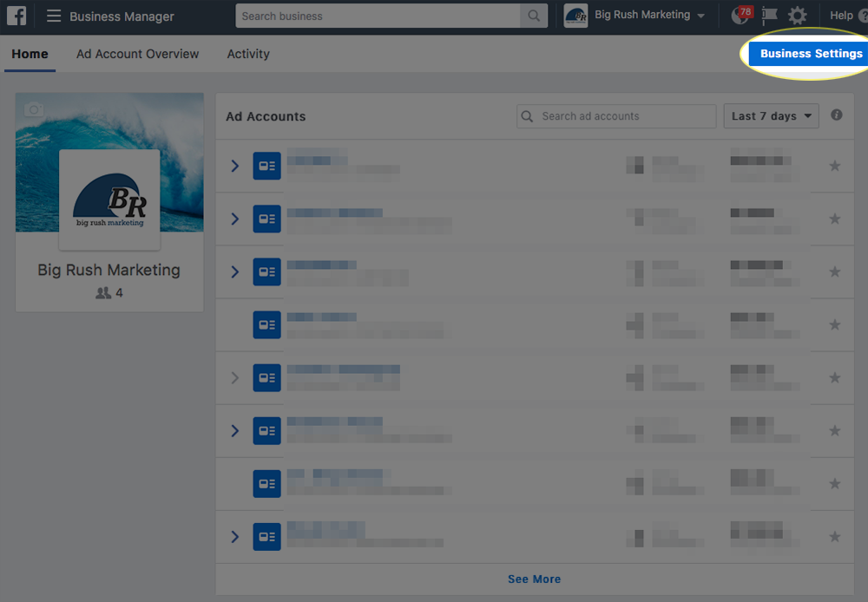Click the first ad account card icon
Image resolution: width=868 pixels, height=602 pixels.
(x=266, y=166)
